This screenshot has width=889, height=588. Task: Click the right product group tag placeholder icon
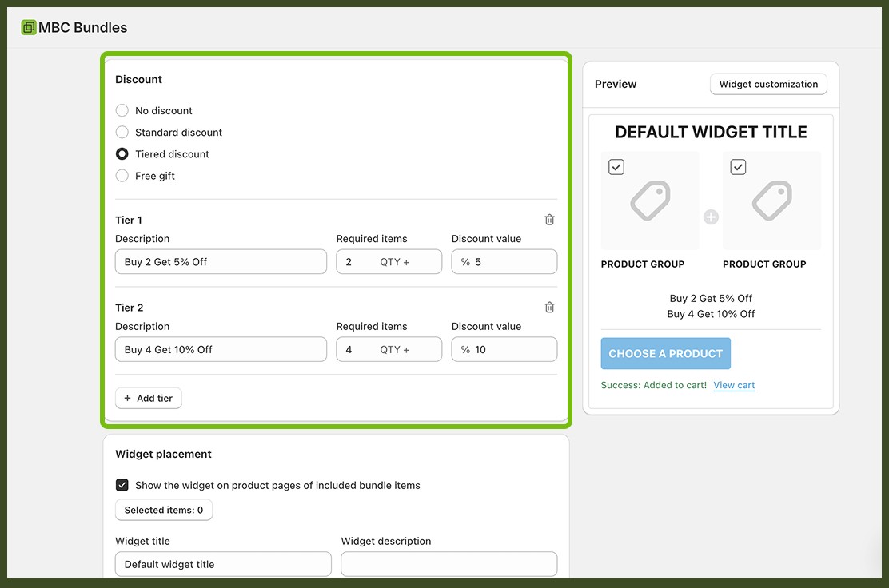(771, 201)
